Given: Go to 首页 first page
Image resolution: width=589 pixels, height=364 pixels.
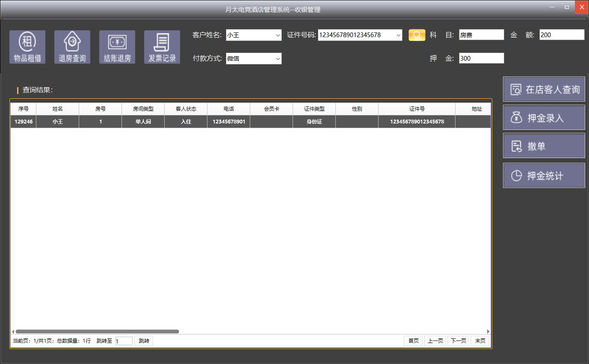Looking at the screenshot, I should click(x=413, y=341).
